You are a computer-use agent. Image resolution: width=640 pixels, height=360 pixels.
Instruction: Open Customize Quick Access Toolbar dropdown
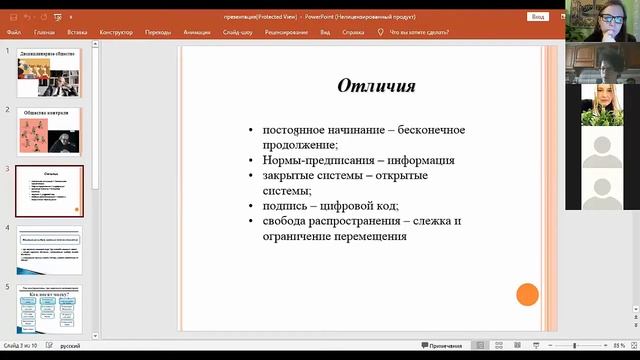pos(71,17)
